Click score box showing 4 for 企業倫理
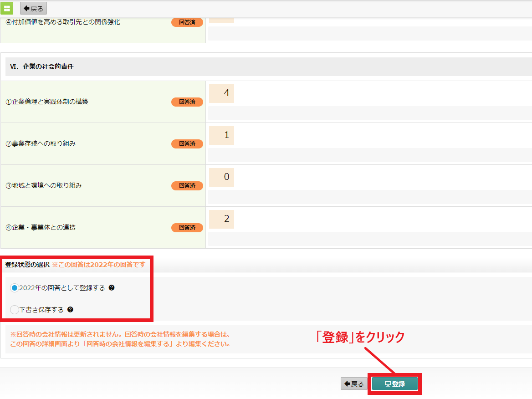The image size is (532, 399). click(x=221, y=93)
